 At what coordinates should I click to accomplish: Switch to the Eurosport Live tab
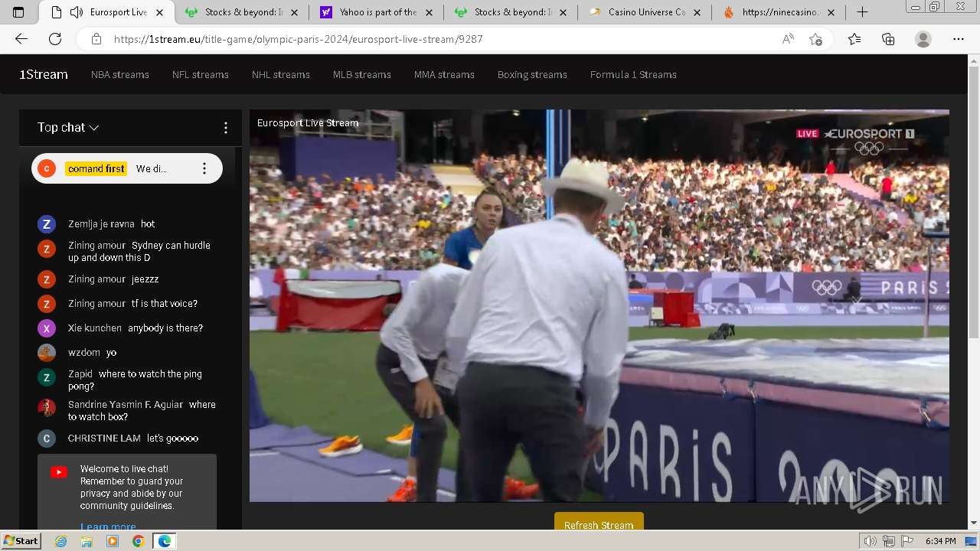point(108,12)
